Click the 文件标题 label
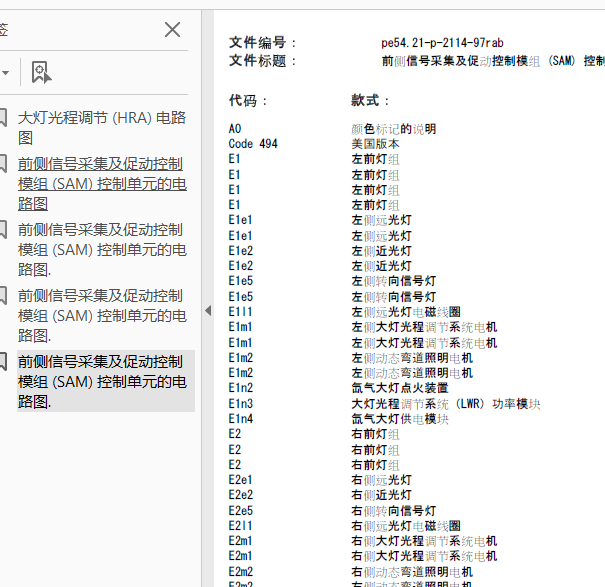605x587 pixels. tap(262, 61)
